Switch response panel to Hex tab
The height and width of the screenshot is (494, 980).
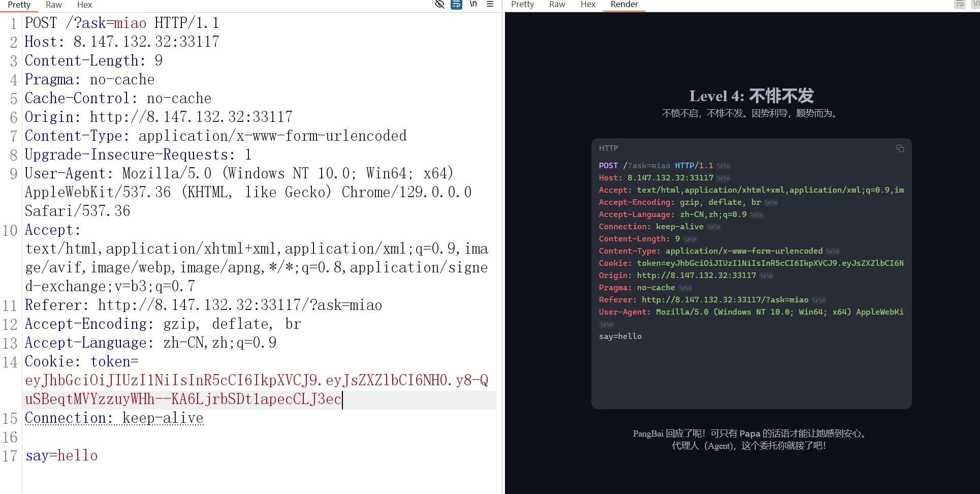coord(588,5)
